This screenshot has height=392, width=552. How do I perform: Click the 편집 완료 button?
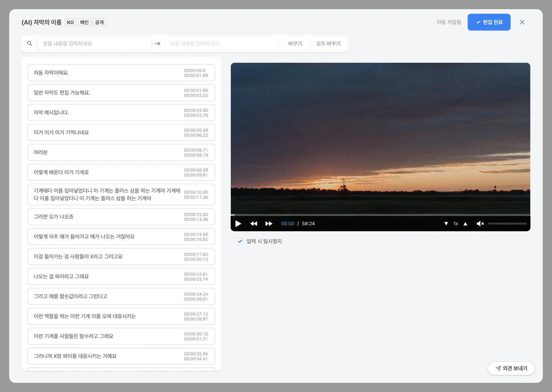489,22
